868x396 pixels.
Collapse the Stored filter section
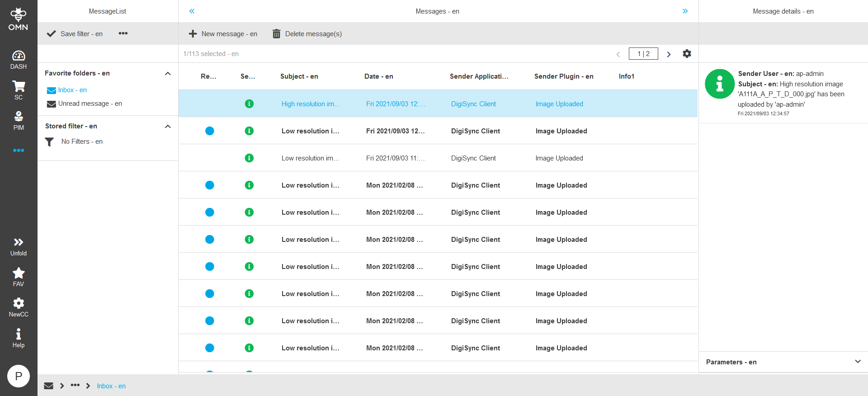point(168,126)
